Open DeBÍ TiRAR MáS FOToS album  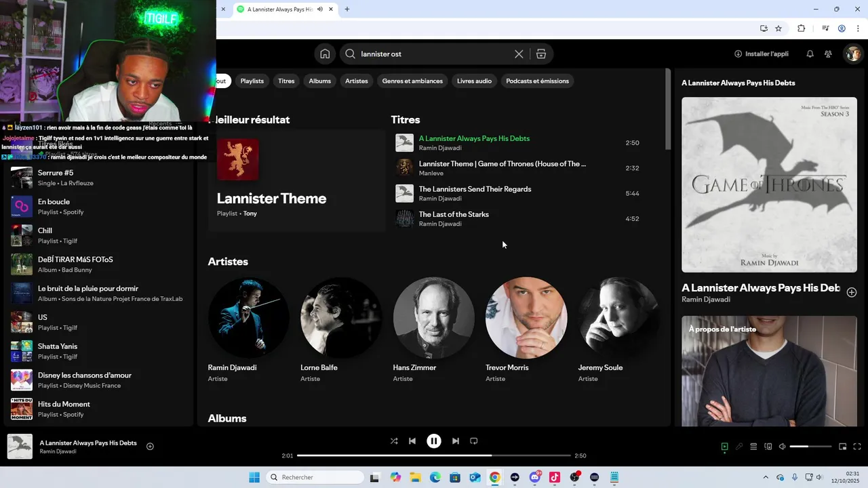click(98, 264)
